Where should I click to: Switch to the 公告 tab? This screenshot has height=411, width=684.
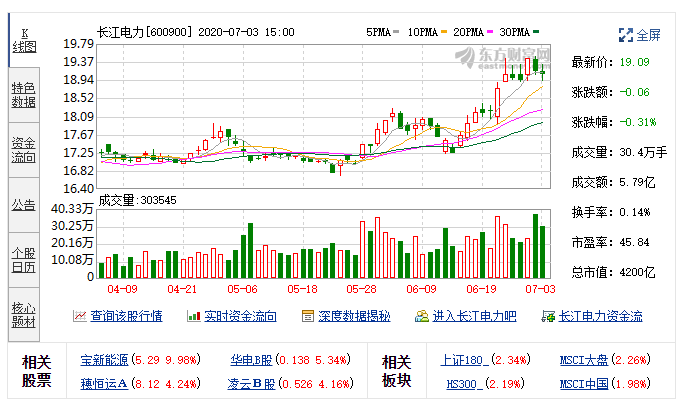pos(24,205)
